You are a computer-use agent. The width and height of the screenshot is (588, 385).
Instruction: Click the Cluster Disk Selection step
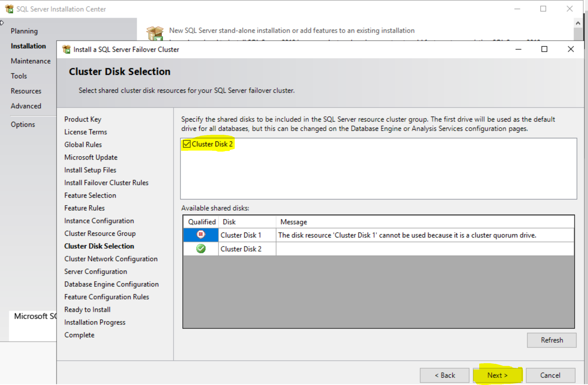99,246
